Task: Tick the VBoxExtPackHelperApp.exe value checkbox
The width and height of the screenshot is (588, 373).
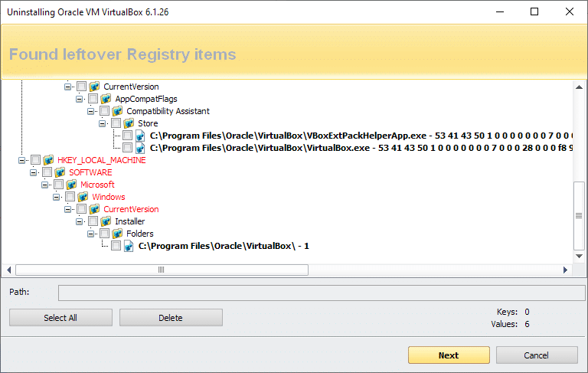Action: 128,136
